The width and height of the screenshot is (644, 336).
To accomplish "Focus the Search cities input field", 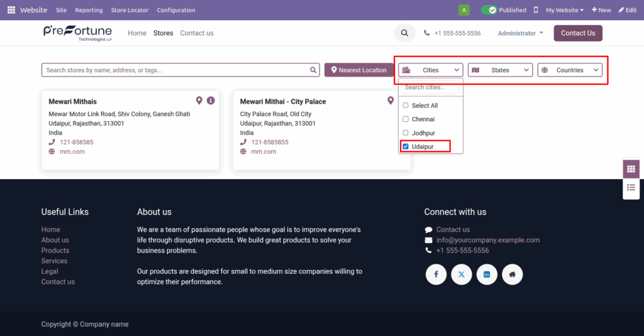I will coord(431,87).
